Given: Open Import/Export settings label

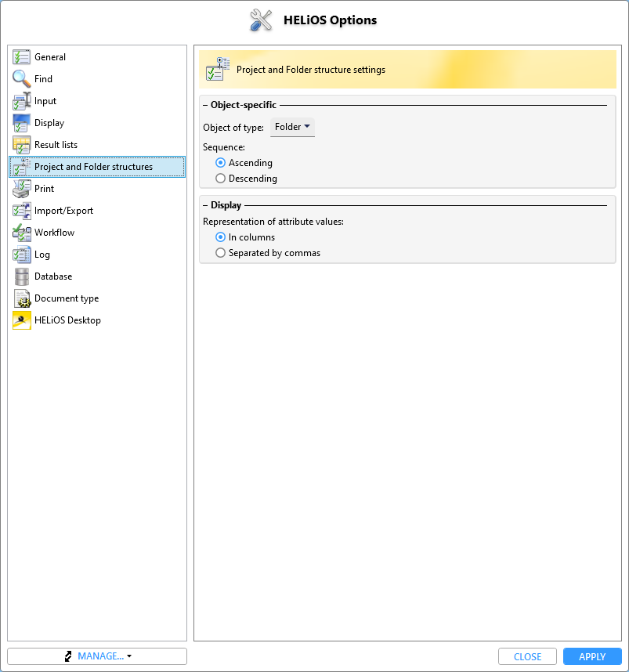Looking at the screenshot, I should (x=64, y=211).
